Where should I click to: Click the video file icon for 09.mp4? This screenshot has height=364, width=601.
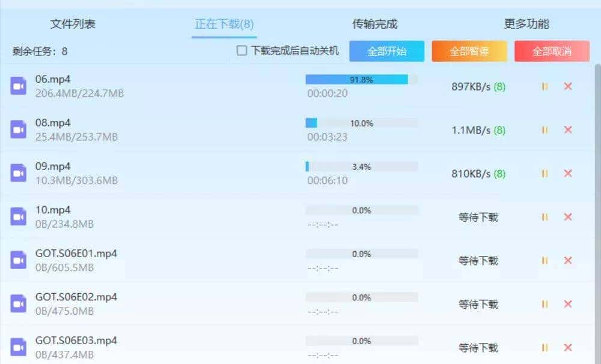pyautogui.click(x=17, y=174)
